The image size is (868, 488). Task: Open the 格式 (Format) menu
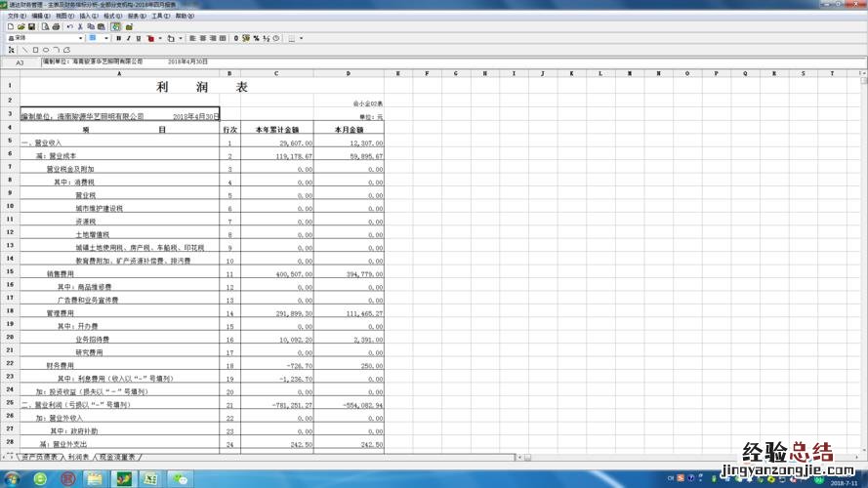112,16
